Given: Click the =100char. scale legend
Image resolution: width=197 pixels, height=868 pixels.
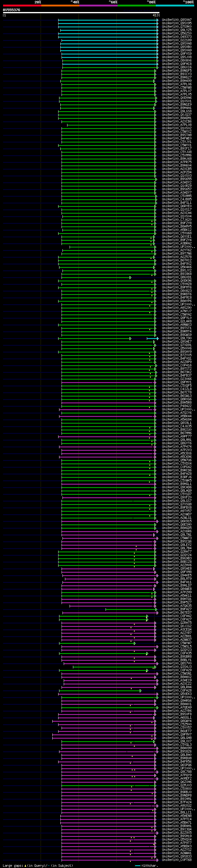Looking at the screenshot, I should pyautogui.click(x=147, y=865).
